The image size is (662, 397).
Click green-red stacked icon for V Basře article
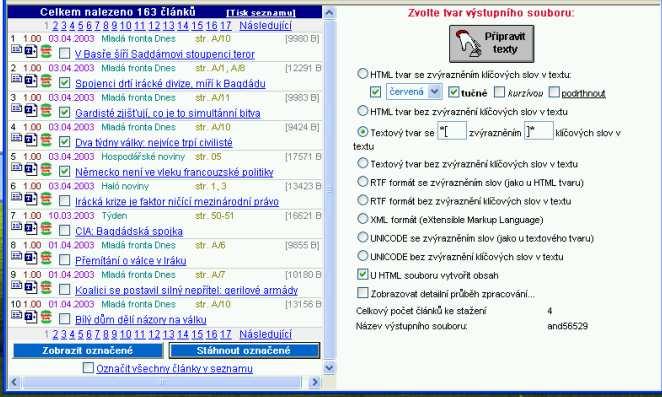tap(46, 52)
